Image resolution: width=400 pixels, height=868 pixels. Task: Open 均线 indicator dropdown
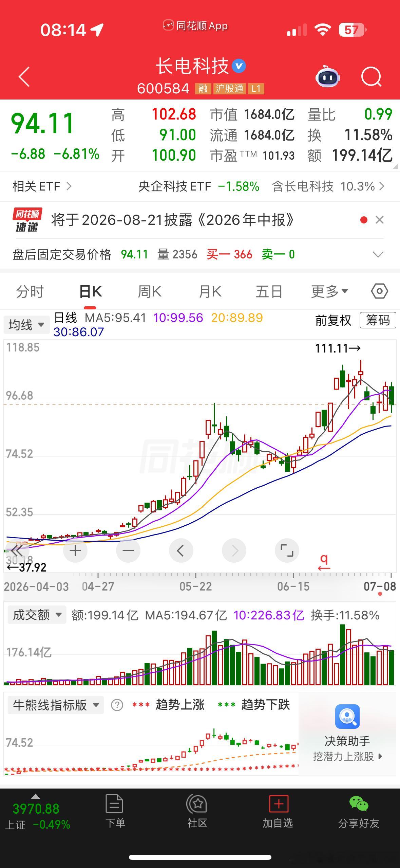[26, 325]
